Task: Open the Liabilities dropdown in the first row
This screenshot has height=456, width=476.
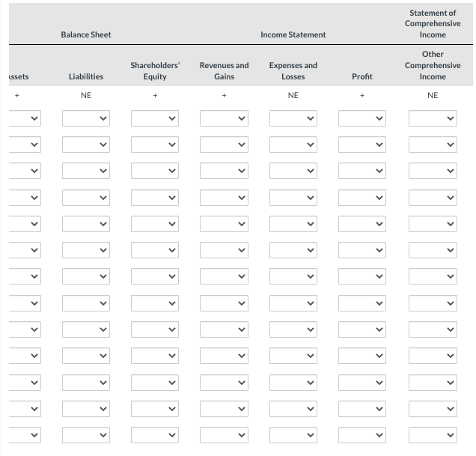Action: pyautogui.click(x=86, y=119)
